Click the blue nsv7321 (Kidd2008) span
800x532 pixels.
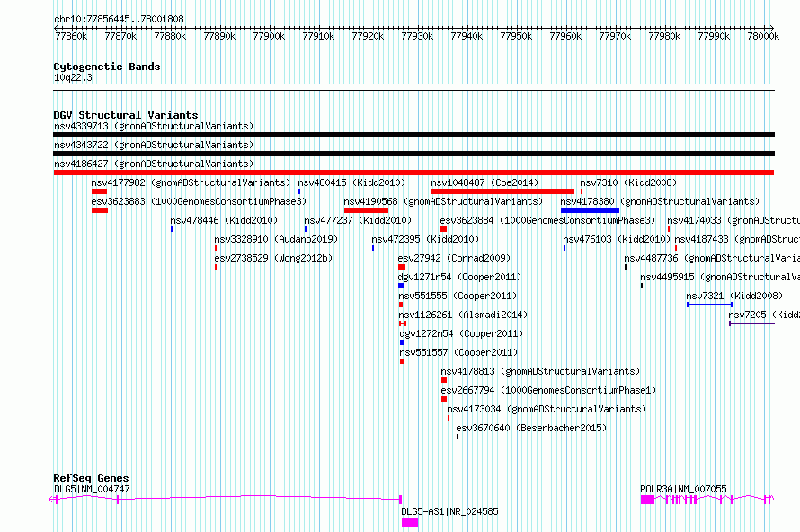(x=710, y=305)
